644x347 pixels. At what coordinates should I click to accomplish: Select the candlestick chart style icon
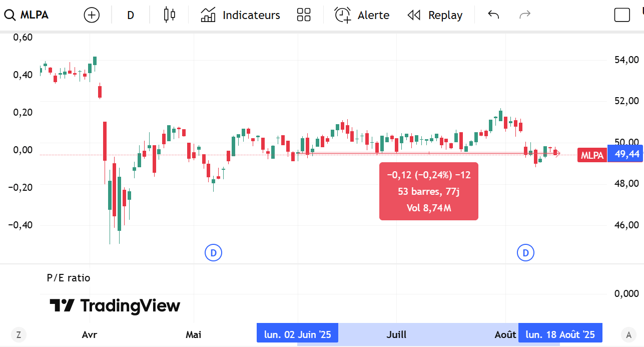(x=169, y=15)
